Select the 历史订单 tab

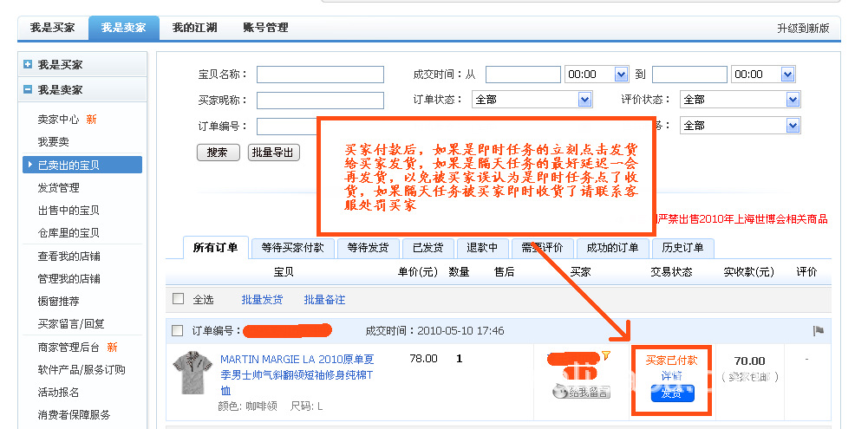(x=682, y=248)
